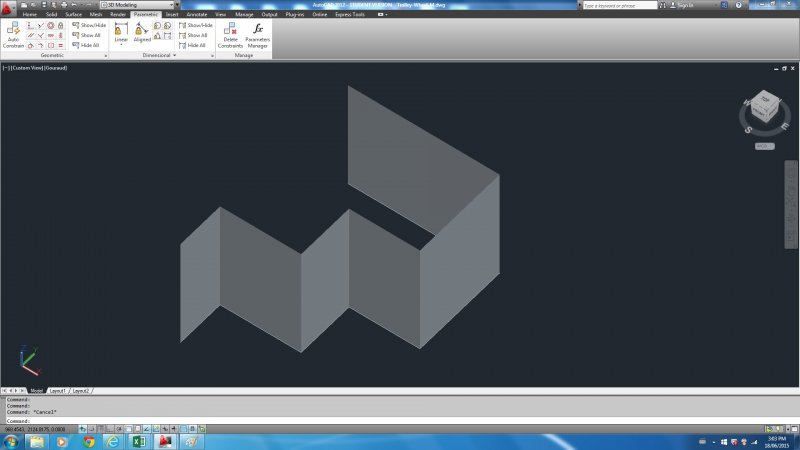Click the Help question mark icon
The height and width of the screenshot is (450, 800).
pyautogui.click(x=738, y=5)
